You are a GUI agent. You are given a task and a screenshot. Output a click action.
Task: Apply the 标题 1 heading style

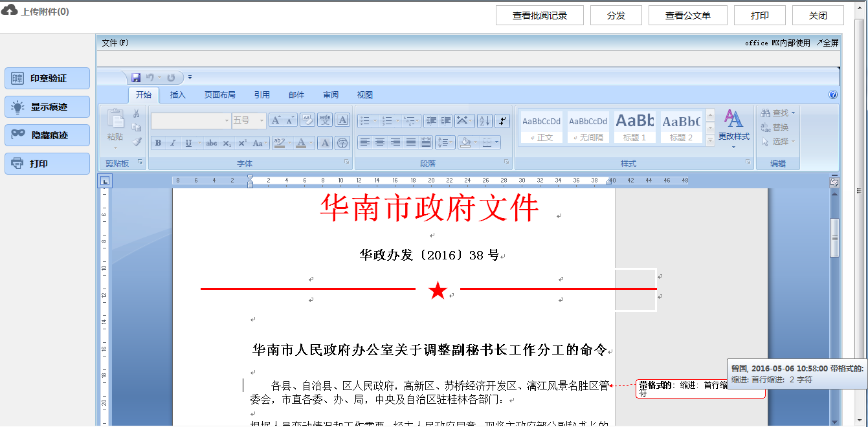[x=634, y=127]
